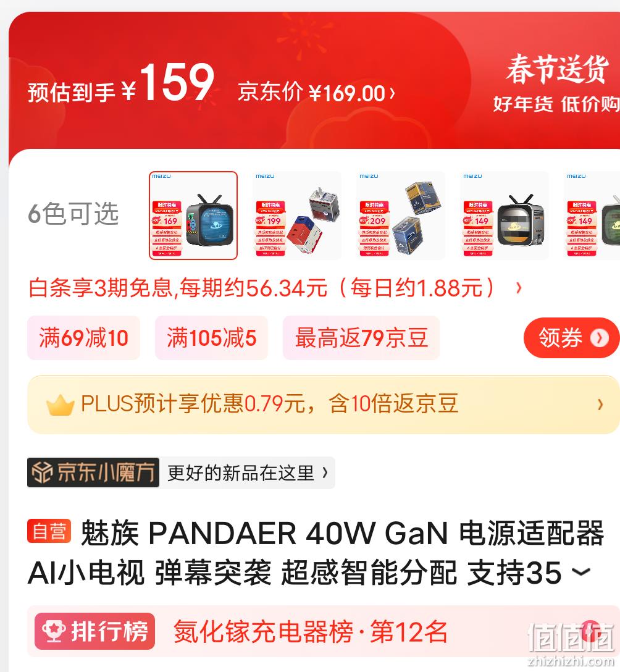This screenshot has height=672, width=620.
Task: Open the 京东价 ¥169.00 price details
Action: [x=317, y=93]
